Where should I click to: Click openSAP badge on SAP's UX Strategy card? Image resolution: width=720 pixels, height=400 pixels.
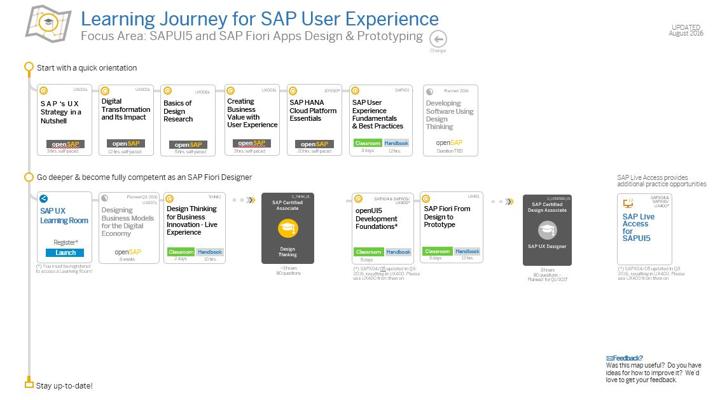point(65,144)
